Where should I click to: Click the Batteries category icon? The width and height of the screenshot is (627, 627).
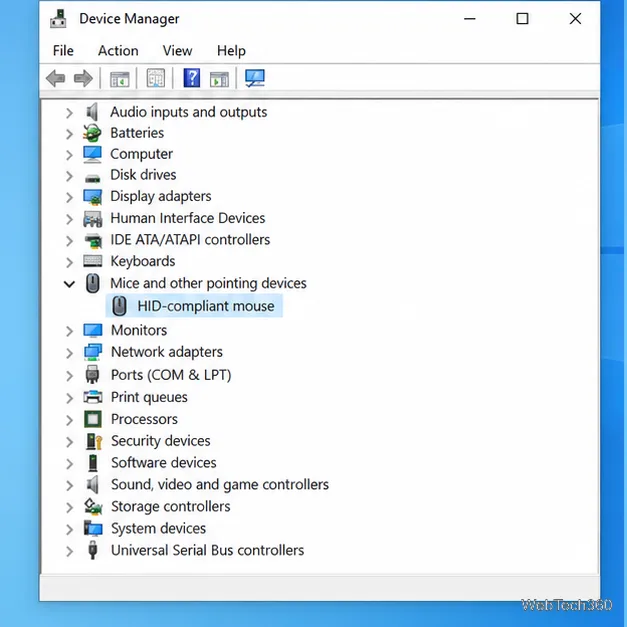(92, 133)
